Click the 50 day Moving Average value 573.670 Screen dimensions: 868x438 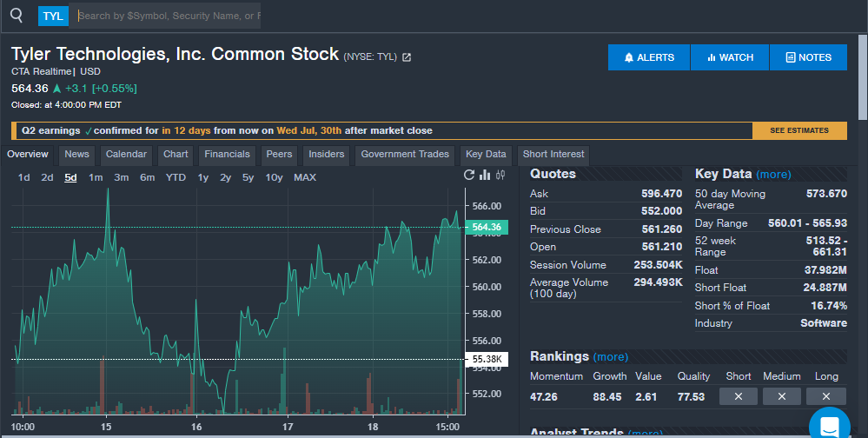826,194
